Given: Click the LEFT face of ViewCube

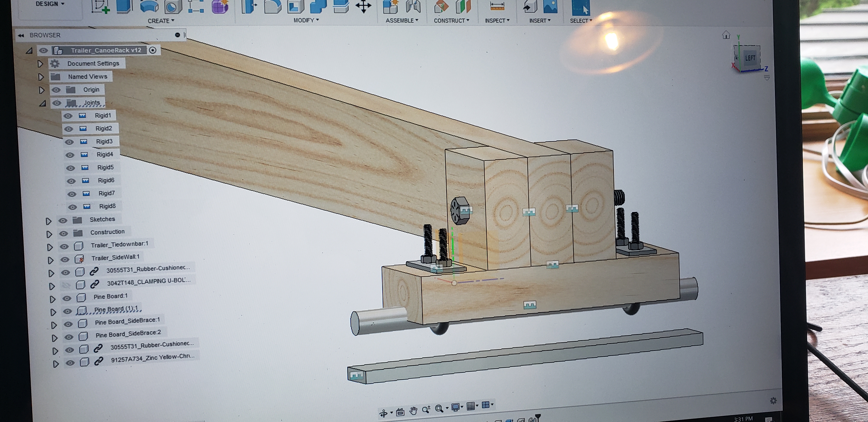Looking at the screenshot, I should tap(750, 58).
